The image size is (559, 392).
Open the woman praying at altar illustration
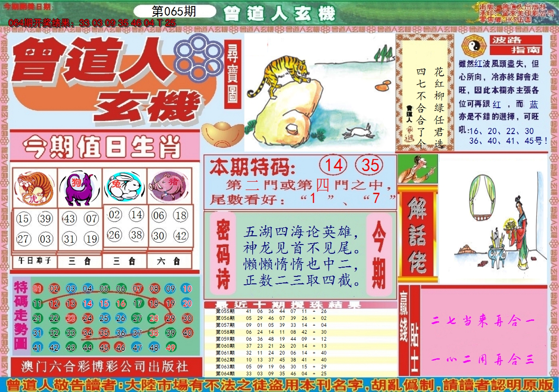[492, 219]
